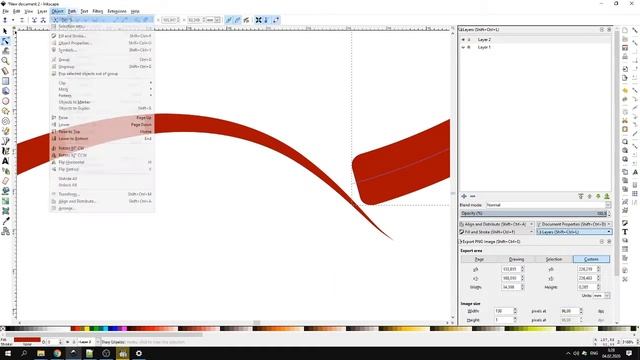Toggle lock of Layer 2

click(x=469, y=40)
